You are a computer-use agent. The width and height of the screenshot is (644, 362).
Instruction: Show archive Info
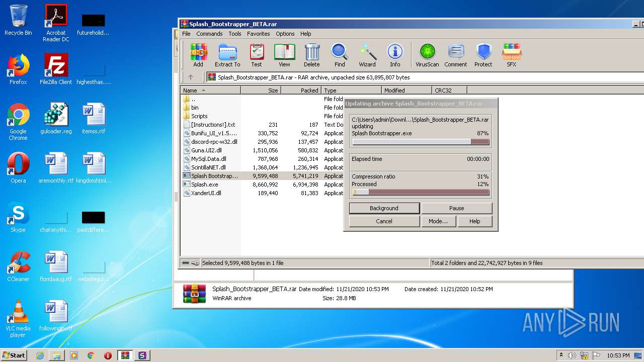click(x=395, y=55)
